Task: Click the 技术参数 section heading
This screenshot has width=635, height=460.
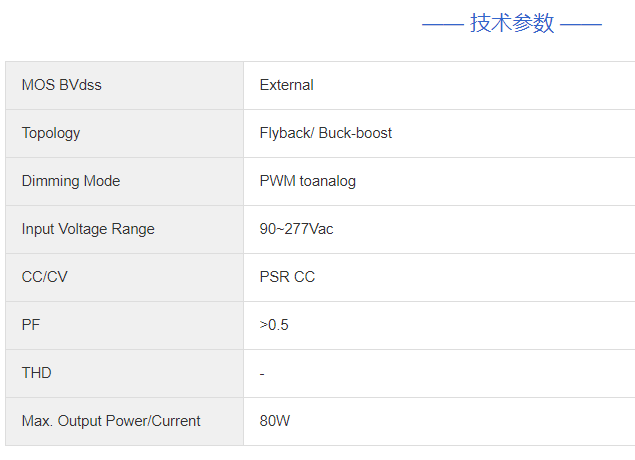Action: point(512,24)
